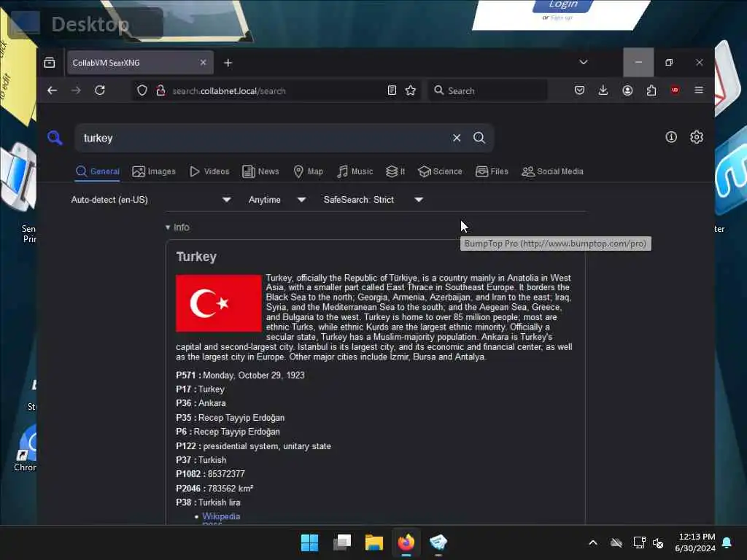Click the Firefox Search box
Screen dimensions: 747x560
click(x=488, y=90)
